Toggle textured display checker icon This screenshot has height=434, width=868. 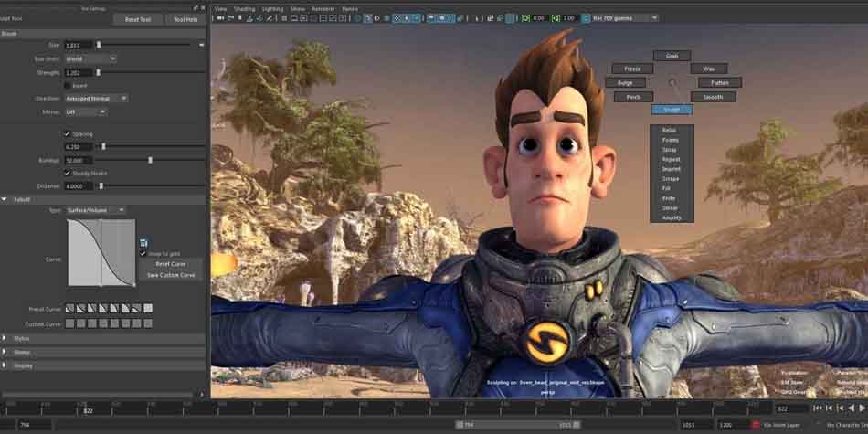tap(397, 17)
